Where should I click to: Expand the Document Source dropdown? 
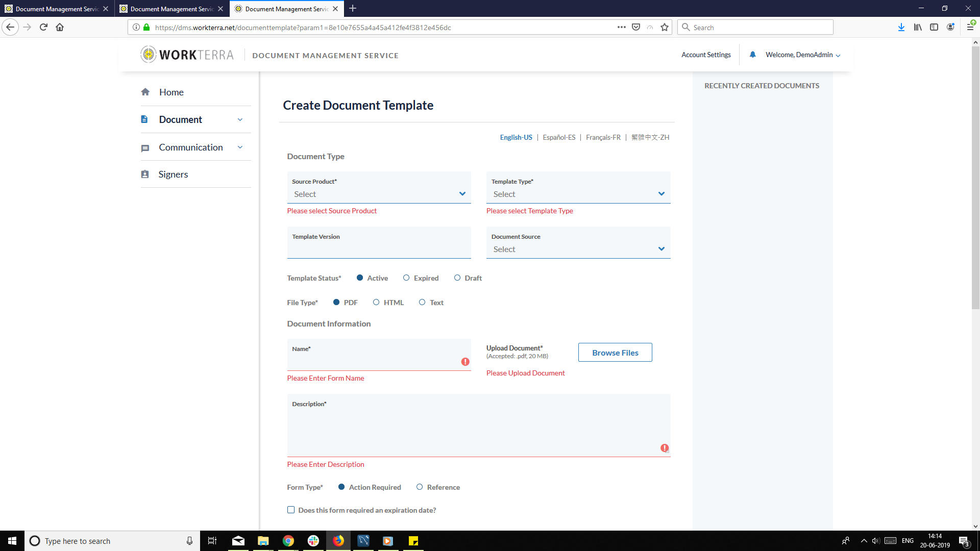[x=578, y=249]
